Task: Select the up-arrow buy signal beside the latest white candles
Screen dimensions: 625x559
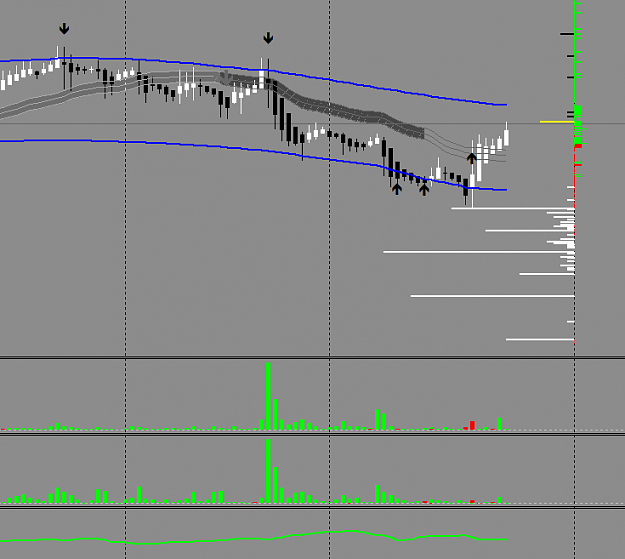Action: [x=472, y=158]
